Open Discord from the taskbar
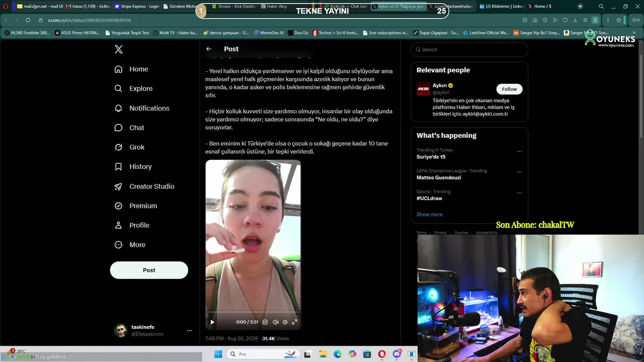Image resolution: width=644 pixels, height=362 pixels. [x=397, y=354]
